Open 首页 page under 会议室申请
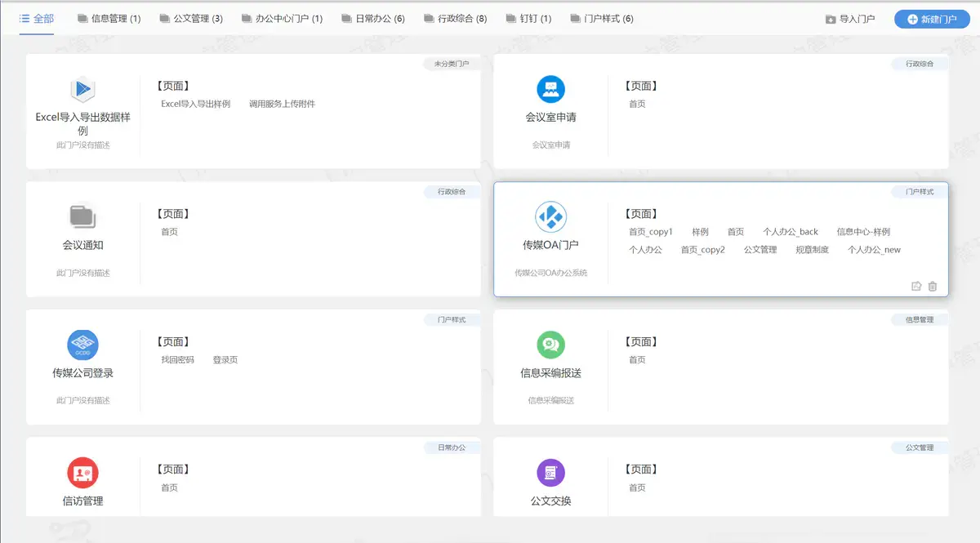Screen dimensions: 980x543 637,104
